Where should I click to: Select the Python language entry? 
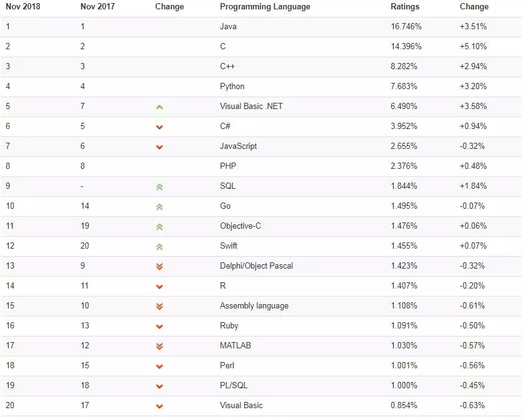pyautogui.click(x=232, y=87)
